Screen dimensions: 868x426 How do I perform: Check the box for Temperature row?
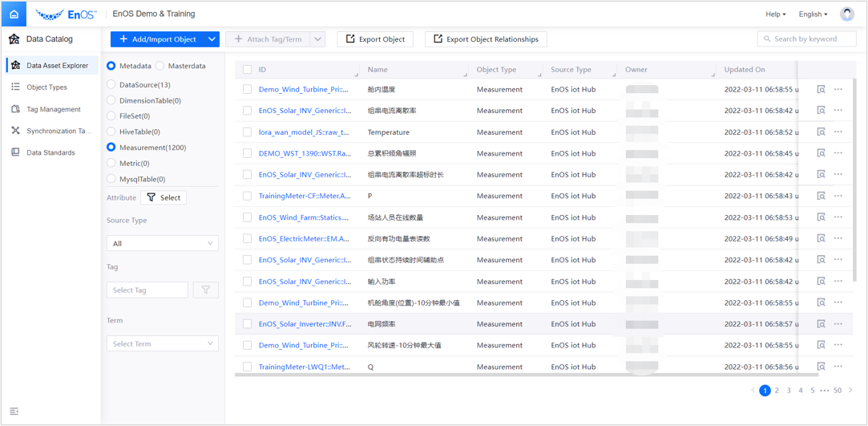(247, 132)
